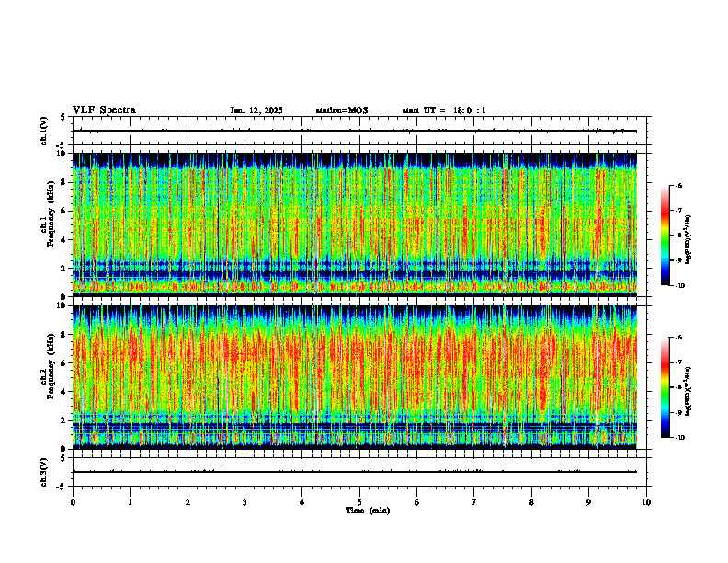Click the "6" kHz tick of ch.1 spectrogram
Screen dimensions: 728x563
[64, 211]
